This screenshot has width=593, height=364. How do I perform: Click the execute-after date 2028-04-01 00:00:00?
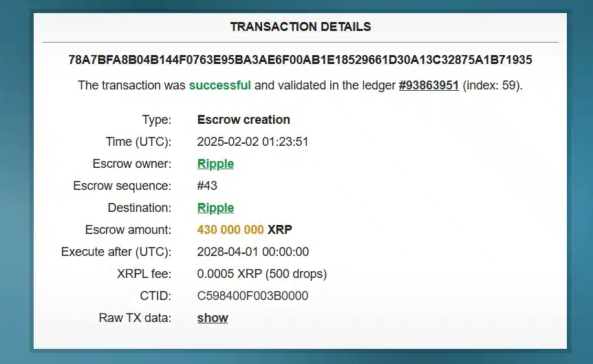(253, 252)
